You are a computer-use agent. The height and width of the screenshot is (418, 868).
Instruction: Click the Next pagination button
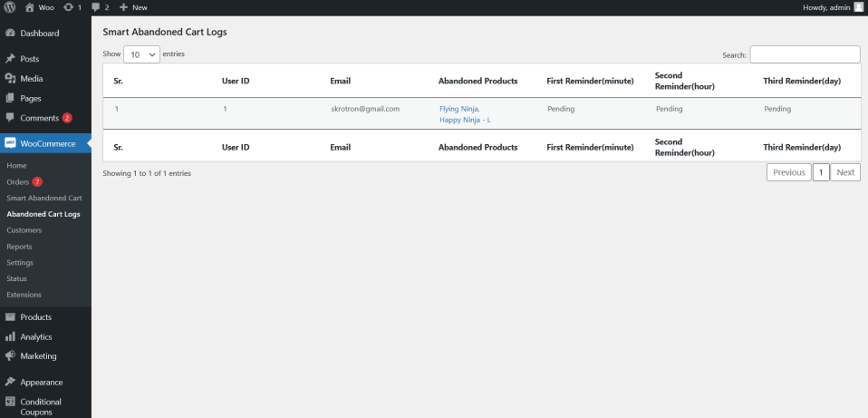click(845, 172)
